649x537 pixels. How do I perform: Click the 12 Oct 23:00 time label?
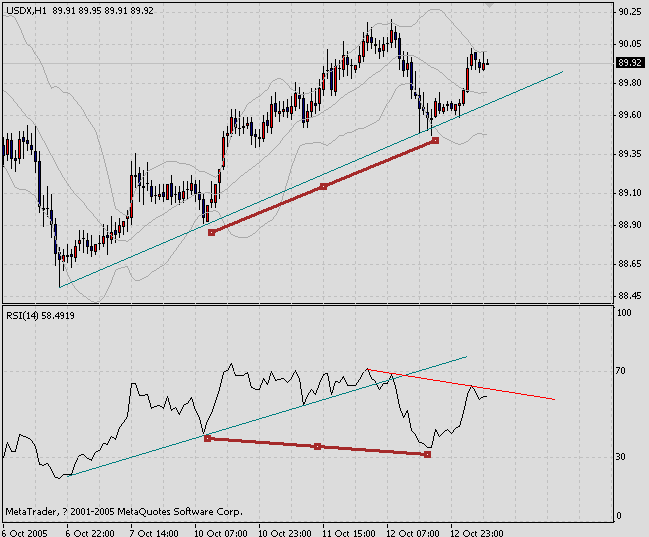coord(477,533)
